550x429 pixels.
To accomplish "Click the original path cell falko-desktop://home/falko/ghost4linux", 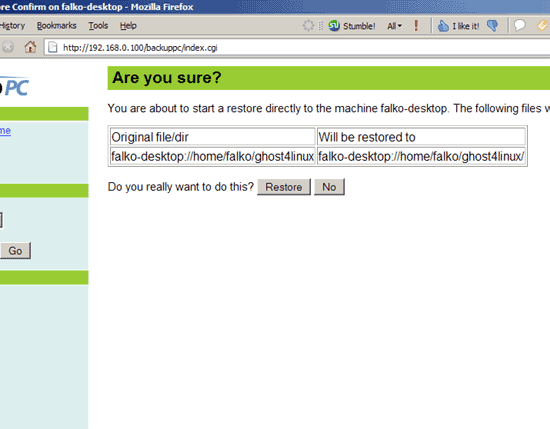I will [x=212, y=156].
